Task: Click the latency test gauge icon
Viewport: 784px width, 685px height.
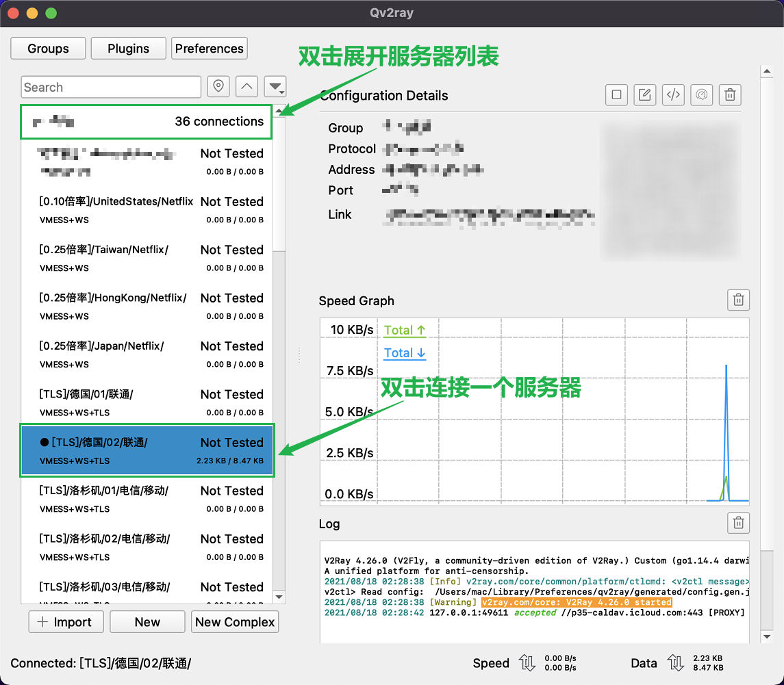Action: click(702, 95)
